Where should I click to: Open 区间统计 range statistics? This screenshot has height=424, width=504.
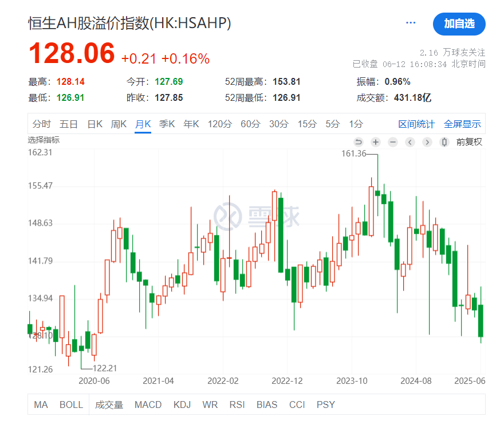coord(416,124)
